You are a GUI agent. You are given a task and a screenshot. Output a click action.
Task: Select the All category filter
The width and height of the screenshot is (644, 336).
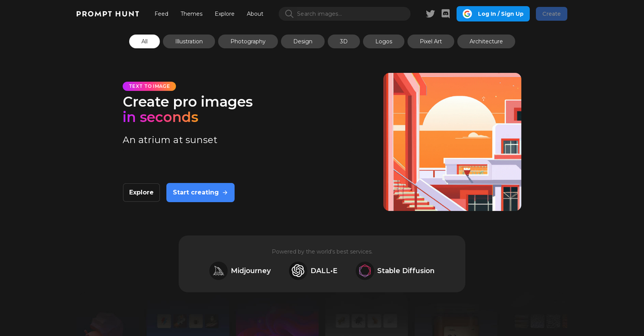point(144,41)
